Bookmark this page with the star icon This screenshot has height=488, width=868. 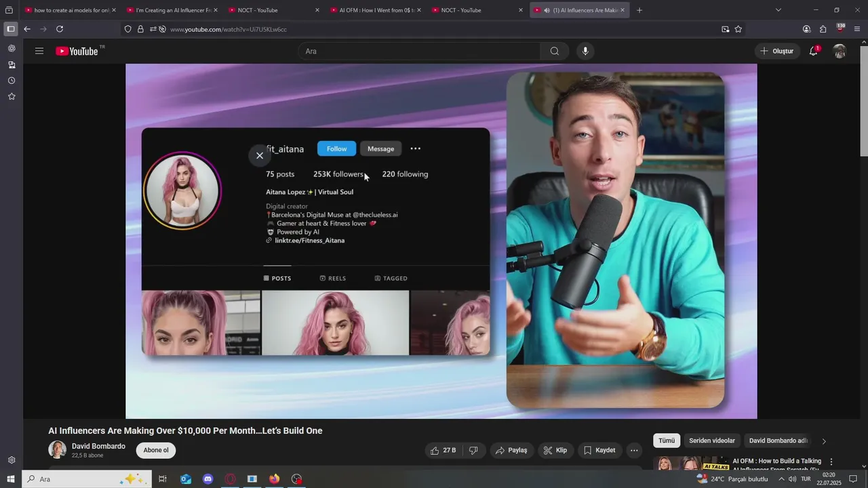click(x=738, y=29)
